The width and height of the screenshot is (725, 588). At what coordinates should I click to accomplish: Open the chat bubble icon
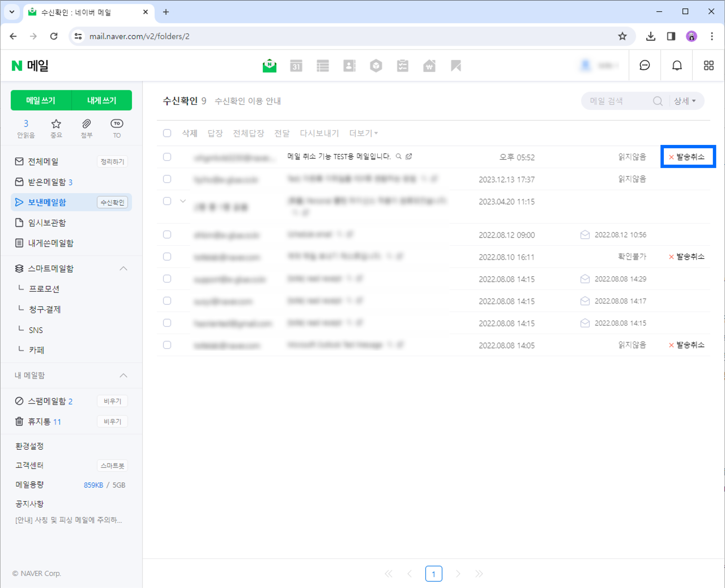pos(644,65)
